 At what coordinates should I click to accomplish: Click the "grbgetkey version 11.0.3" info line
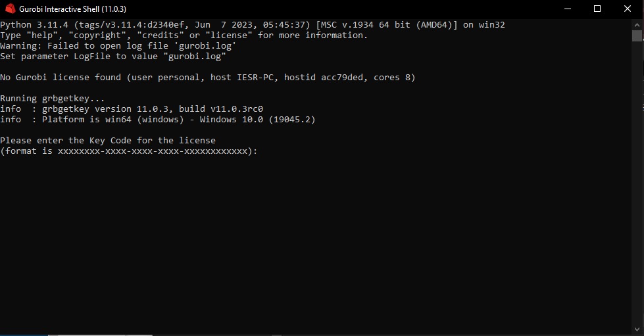coord(132,109)
